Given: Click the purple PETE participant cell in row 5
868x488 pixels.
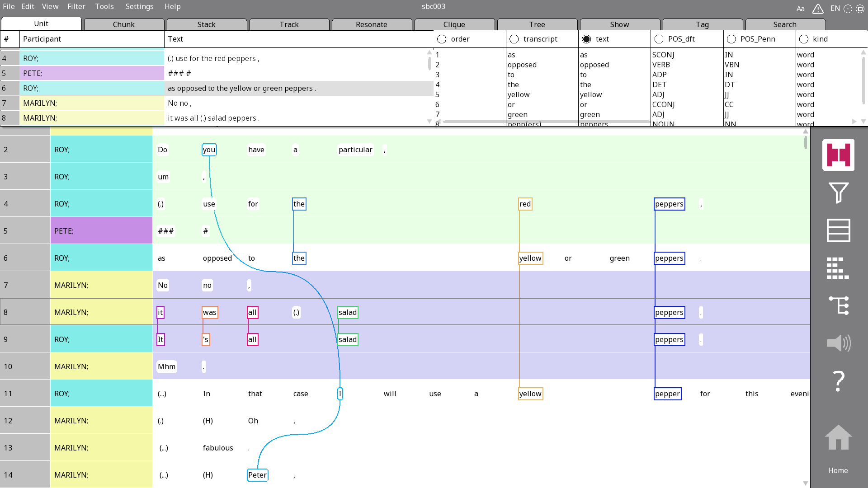Looking at the screenshot, I should pyautogui.click(x=101, y=231).
